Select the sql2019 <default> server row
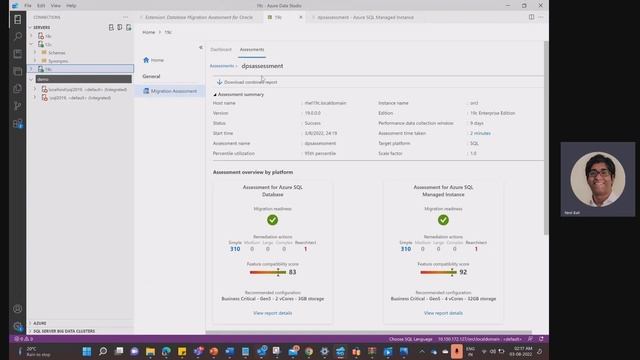 (80, 98)
